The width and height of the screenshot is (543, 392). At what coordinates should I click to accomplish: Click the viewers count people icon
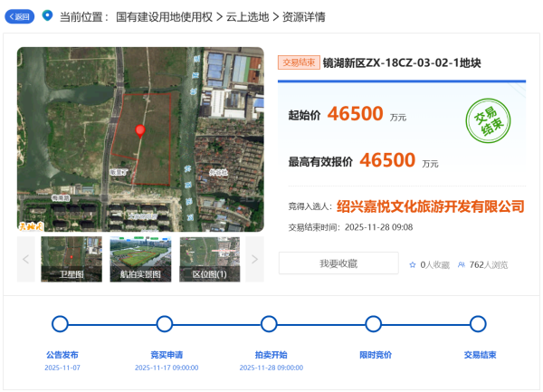pos(462,264)
